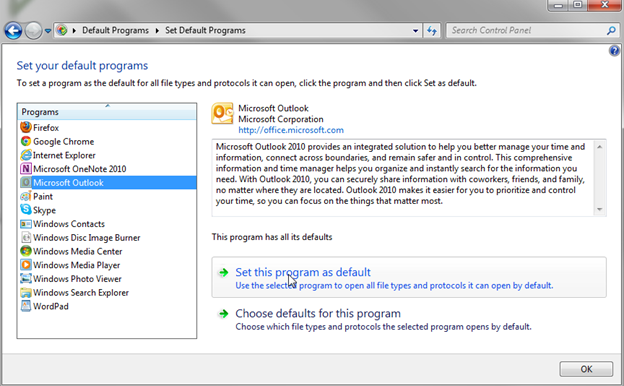Click the Windows Contacts icon
Image resolution: width=624 pixels, height=386 pixels.
point(26,224)
